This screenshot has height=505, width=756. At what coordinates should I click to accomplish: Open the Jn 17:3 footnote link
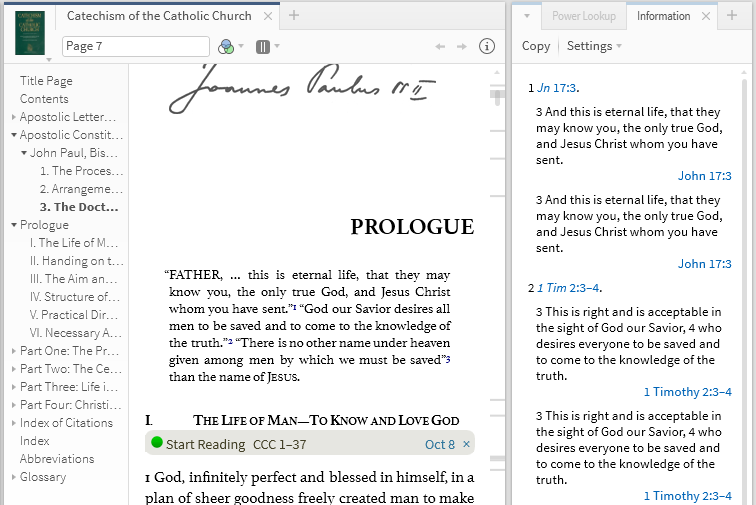[x=557, y=88]
